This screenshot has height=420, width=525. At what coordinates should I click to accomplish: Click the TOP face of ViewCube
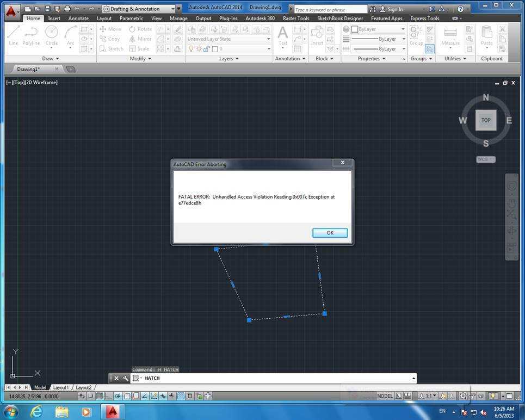pos(486,120)
